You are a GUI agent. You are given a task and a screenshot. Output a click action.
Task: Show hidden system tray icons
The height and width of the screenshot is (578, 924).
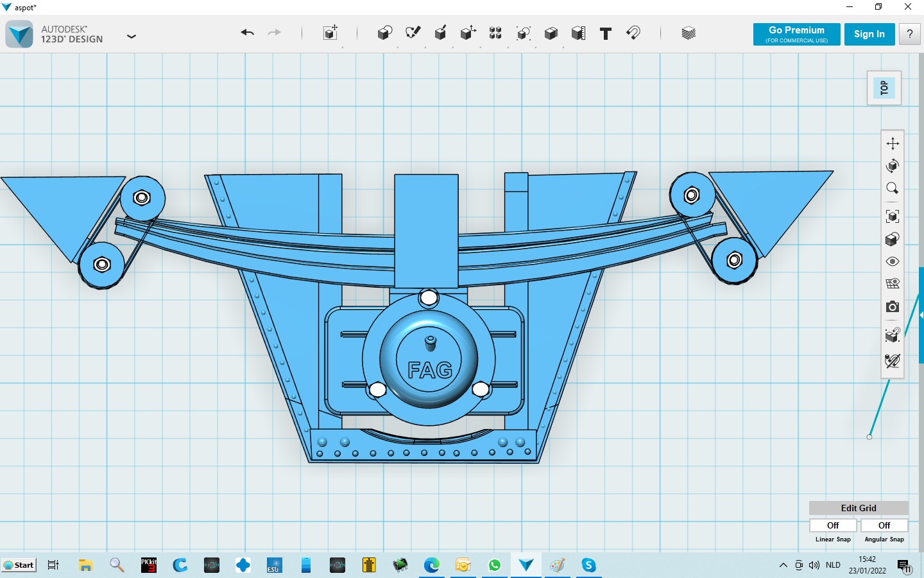click(783, 565)
